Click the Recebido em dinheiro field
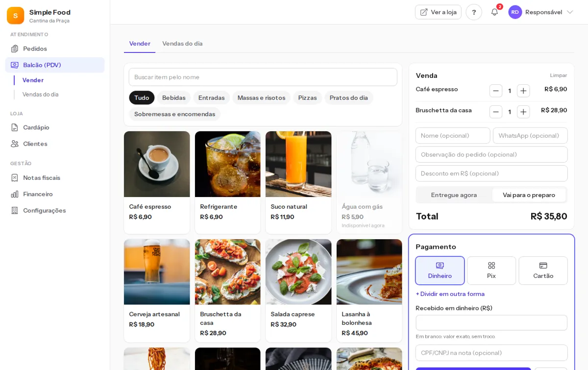The image size is (588, 370). pos(491,323)
